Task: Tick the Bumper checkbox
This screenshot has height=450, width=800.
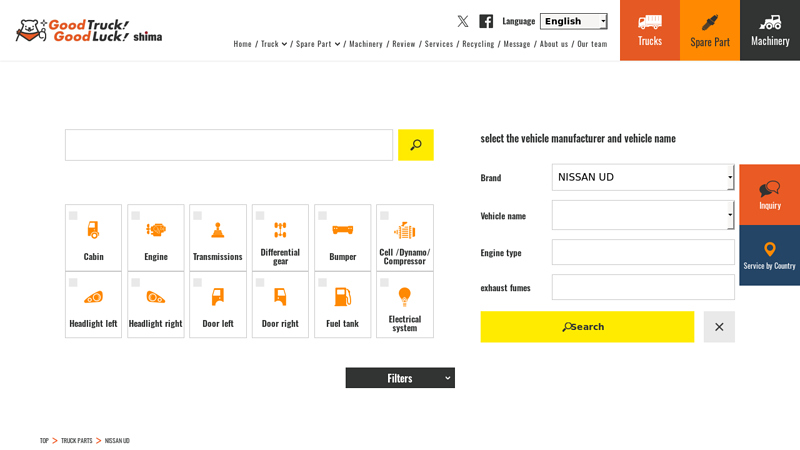Action: point(322,215)
